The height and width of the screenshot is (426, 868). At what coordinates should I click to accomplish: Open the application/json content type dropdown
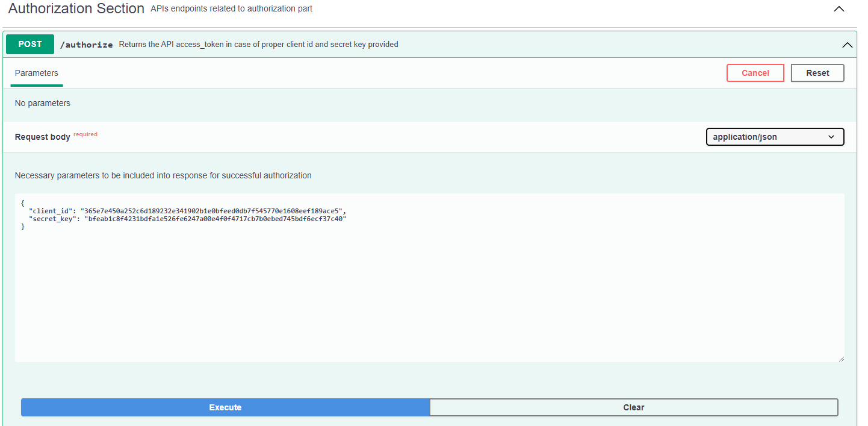[775, 137]
